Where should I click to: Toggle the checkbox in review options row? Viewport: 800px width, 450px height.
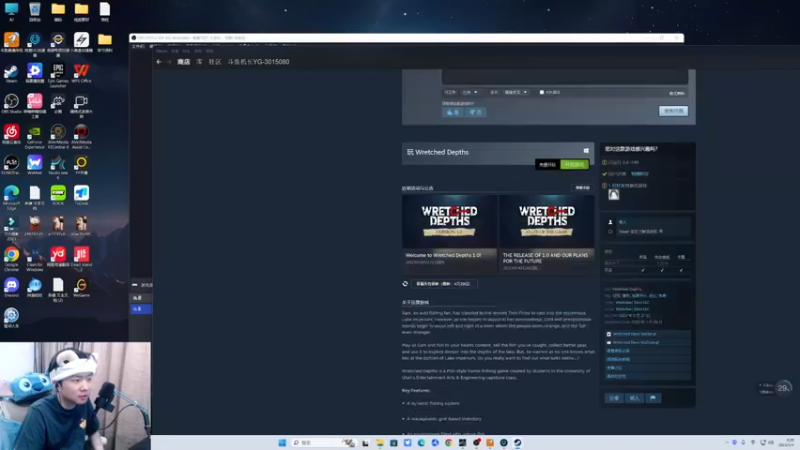tap(542, 92)
